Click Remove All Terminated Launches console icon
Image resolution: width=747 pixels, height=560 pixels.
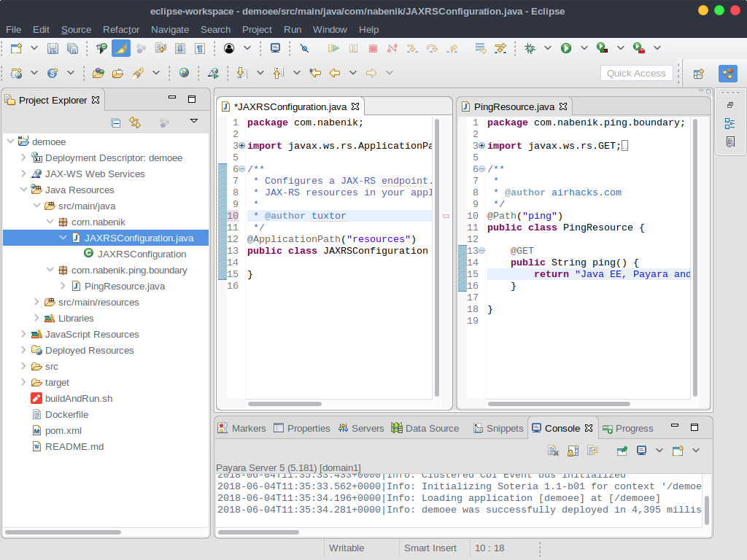553,451
